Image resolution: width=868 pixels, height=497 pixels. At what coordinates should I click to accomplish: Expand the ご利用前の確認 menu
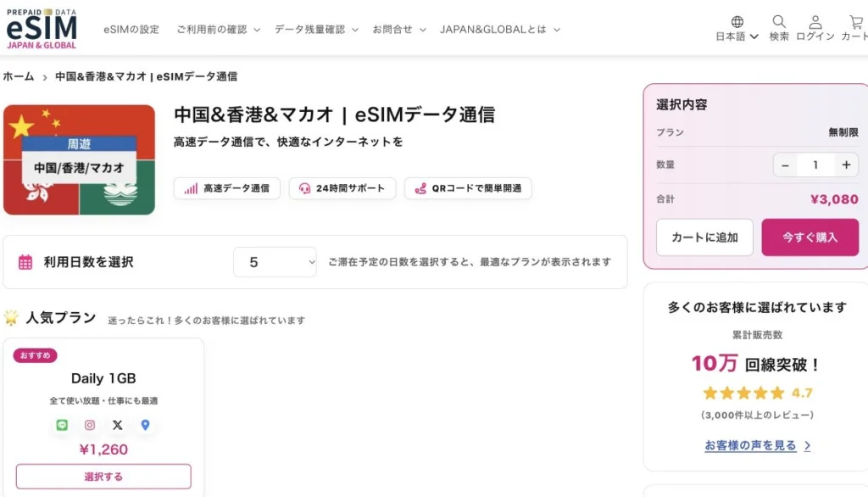(218, 30)
